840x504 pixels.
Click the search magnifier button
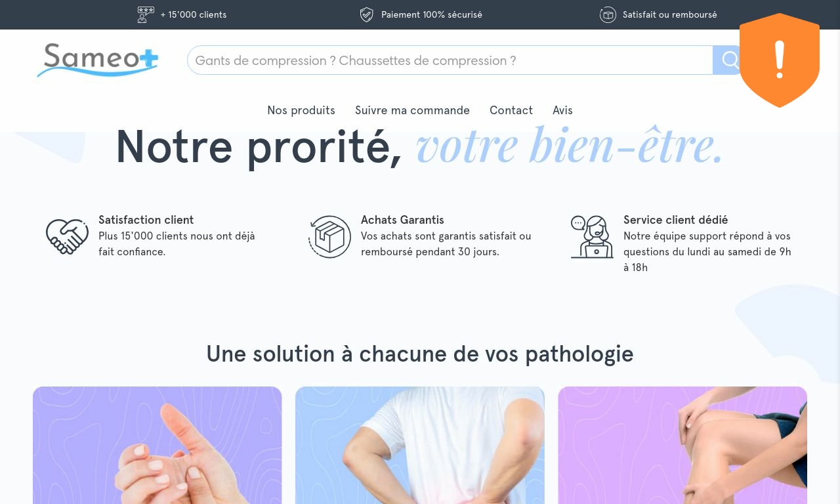(x=728, y=60)
